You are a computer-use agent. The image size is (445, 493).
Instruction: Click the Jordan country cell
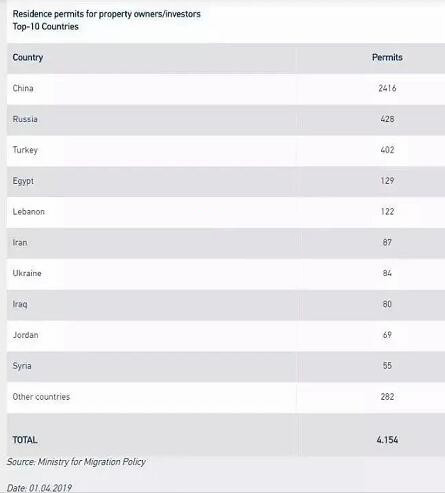[x=25, y=335]
